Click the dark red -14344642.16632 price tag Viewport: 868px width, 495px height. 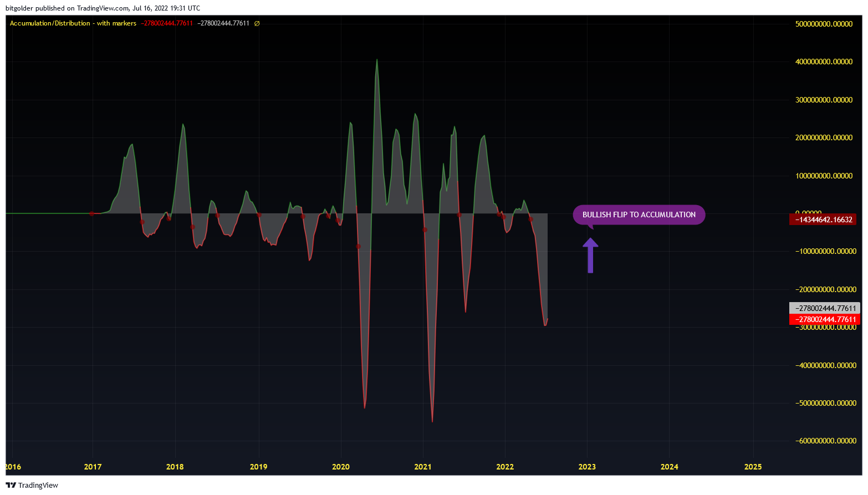click(x=823, y=220)
